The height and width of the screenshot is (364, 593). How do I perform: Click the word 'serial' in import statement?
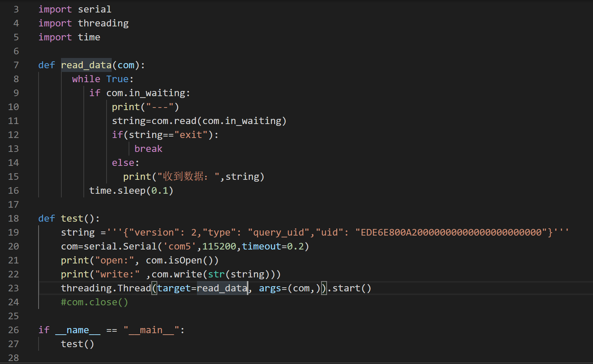point(94,9)
